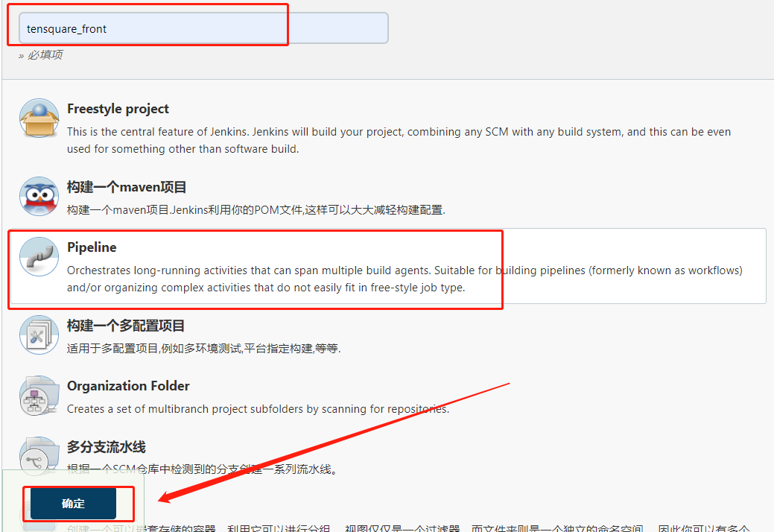Select the maven project owl icon
Screen dimensions: 774x532
pos(39,197)
